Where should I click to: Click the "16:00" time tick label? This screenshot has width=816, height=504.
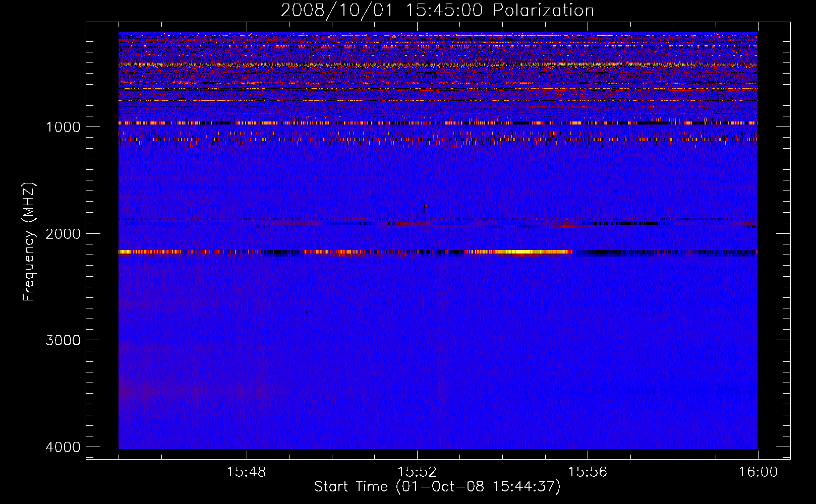point(758,472)
